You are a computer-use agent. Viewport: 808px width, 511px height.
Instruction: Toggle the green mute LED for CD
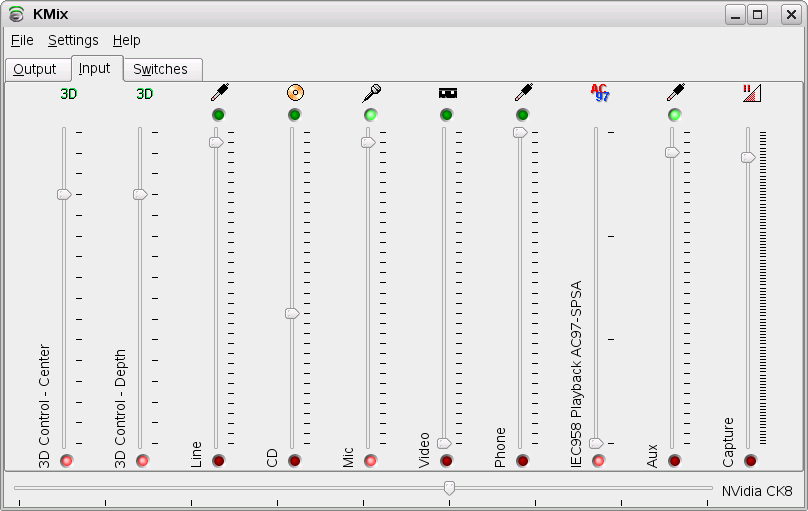click(294, 115)
